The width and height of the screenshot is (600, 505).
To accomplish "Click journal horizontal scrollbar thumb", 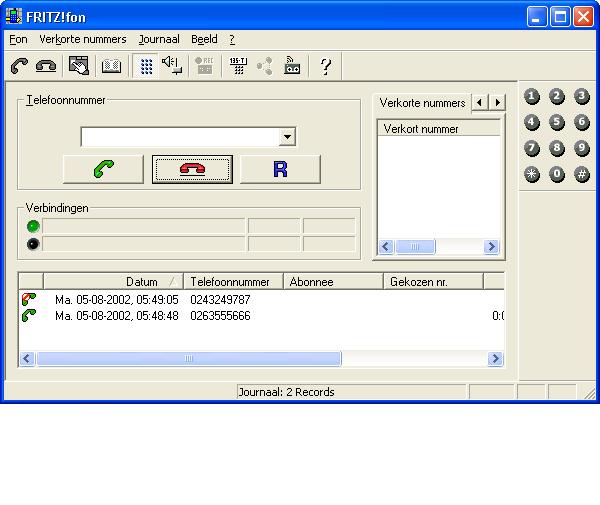I will [x=189, y=358].
